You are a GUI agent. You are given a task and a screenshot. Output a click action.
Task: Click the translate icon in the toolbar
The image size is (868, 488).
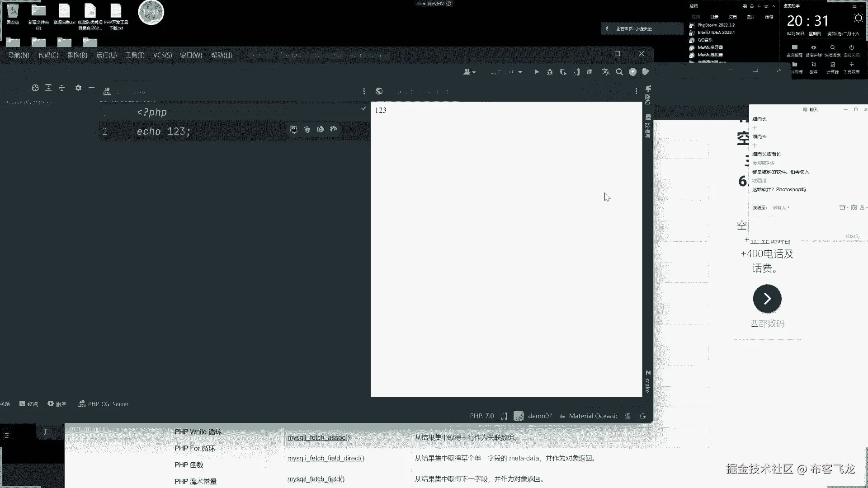pos(606,72)
